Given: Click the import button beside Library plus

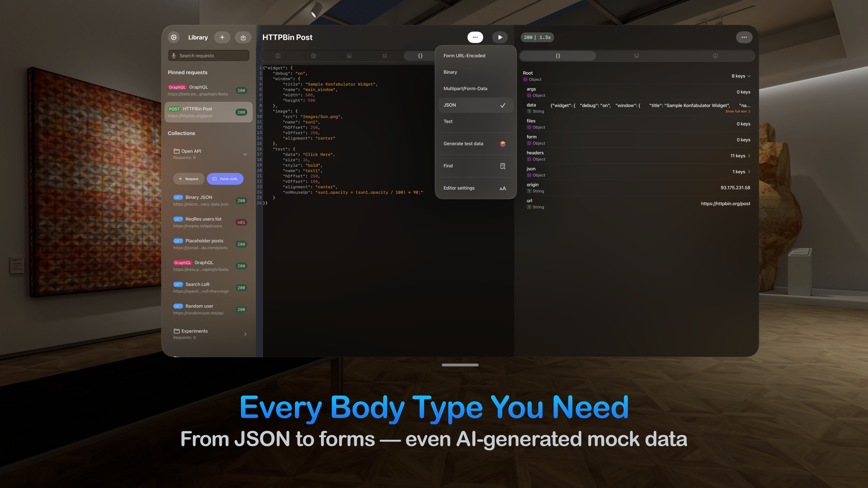Looking at the screenshot, I should point(243,37).
